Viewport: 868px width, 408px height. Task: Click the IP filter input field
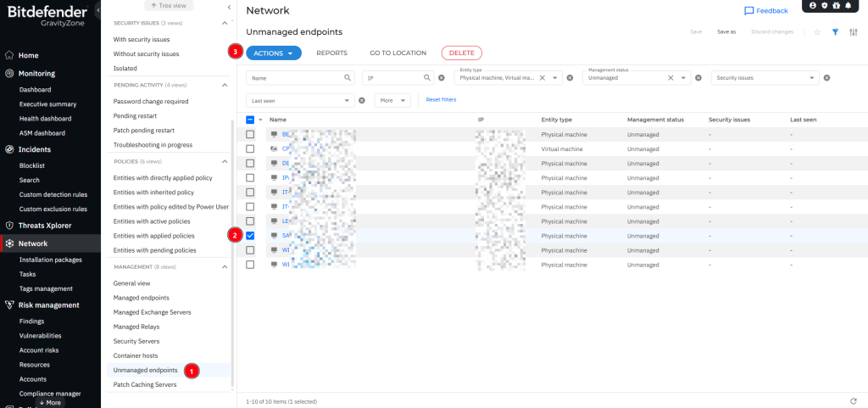392,77
